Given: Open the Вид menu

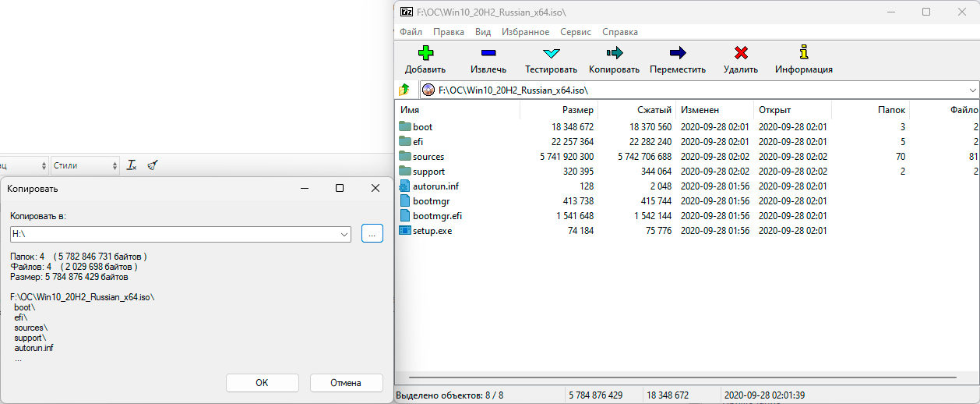Looking at the screenshot, I should [x=483, y=32].
